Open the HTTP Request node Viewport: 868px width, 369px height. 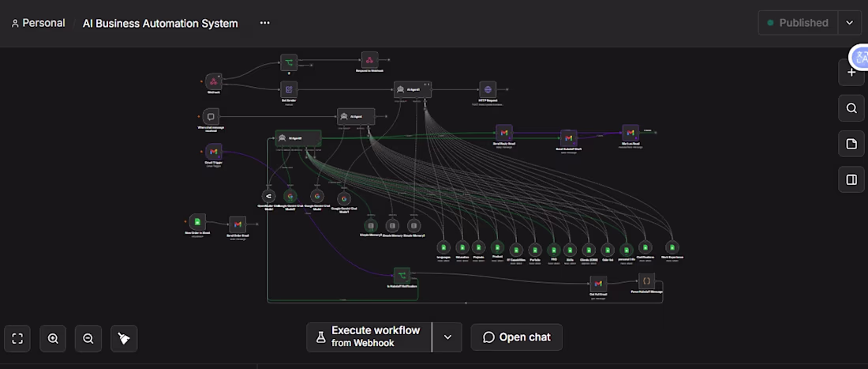[488, 89]
